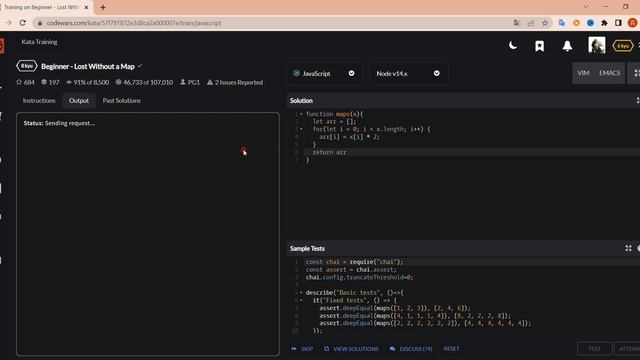Open the orange circular extension icon
640x360 pixels.
(x=576, y=23)
